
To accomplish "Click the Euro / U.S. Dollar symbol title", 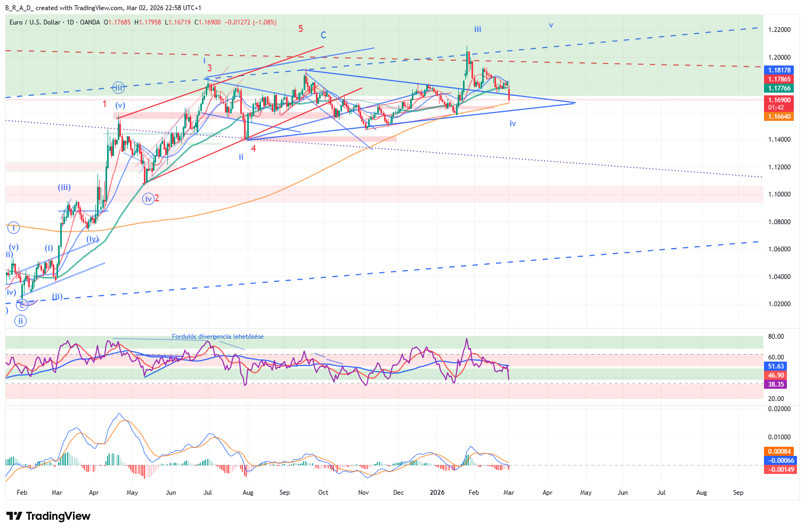I will pyautogui.click(x=35, y=22).
